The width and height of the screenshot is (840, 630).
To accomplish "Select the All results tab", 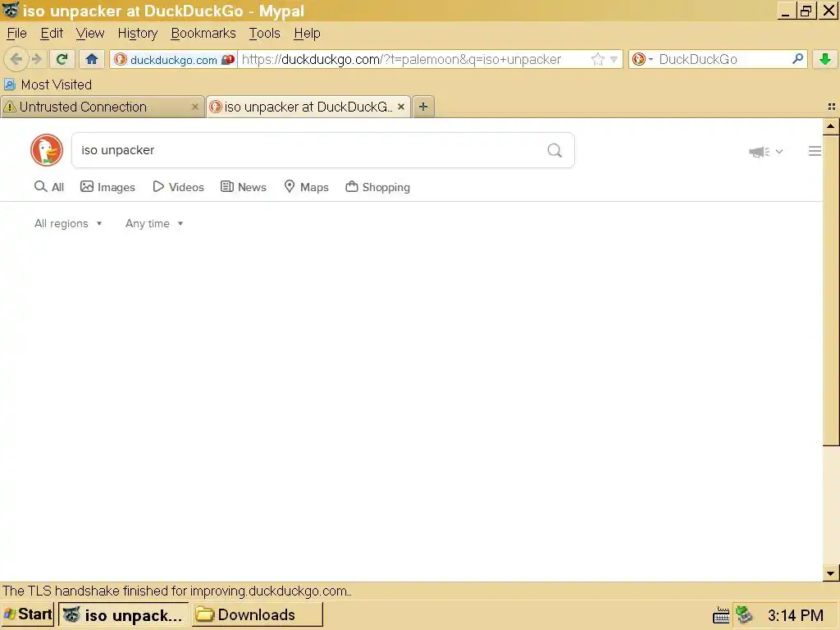I will point(49,187).
